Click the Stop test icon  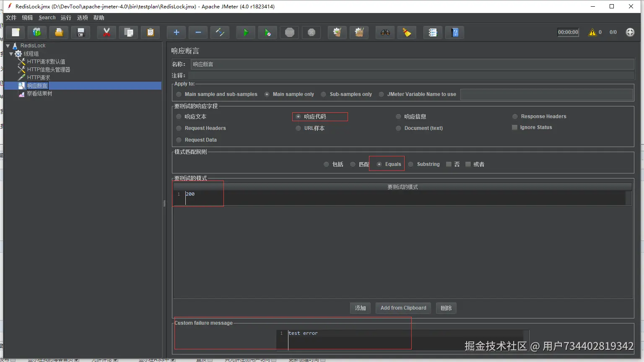pos(289,32)
